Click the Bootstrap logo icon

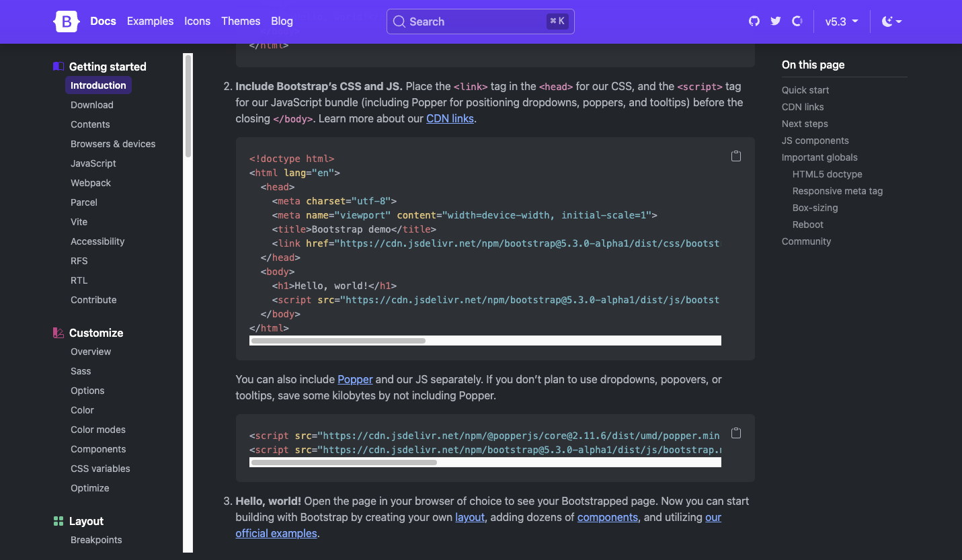click(67, 22)
